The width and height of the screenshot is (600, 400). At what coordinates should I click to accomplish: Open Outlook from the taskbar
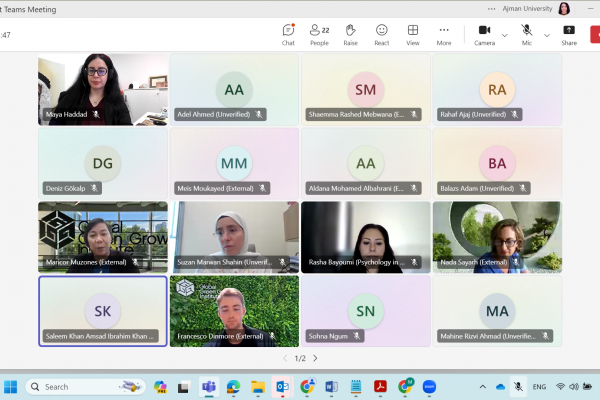point(282,386)
